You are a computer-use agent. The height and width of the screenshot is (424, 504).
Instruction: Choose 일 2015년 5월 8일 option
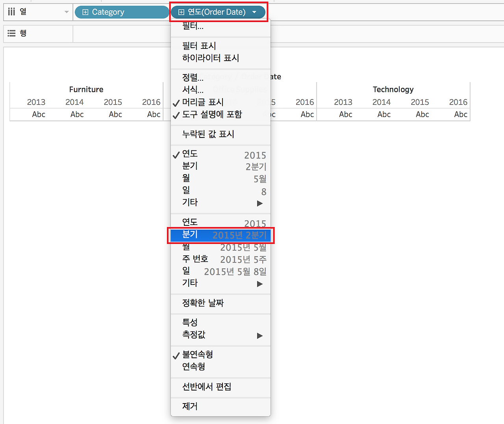click(x=220, y=272)
